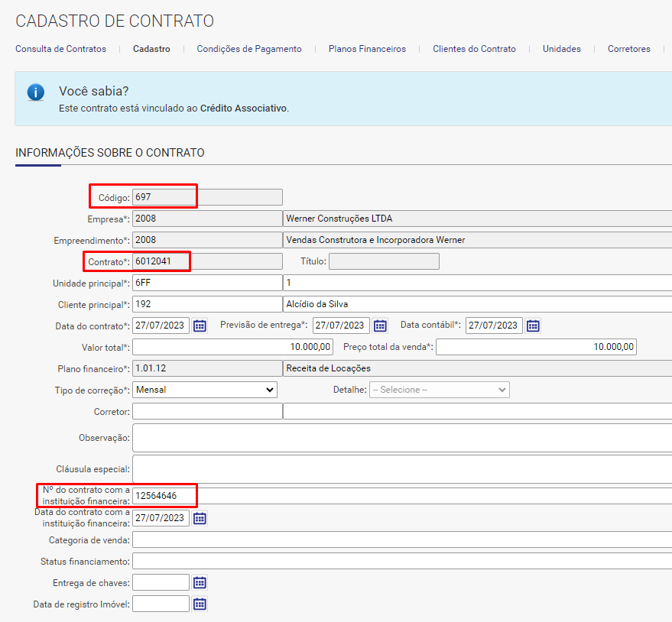Click Vendas Construtora e Incorporadora Werner field

click(x=477, y=240)
